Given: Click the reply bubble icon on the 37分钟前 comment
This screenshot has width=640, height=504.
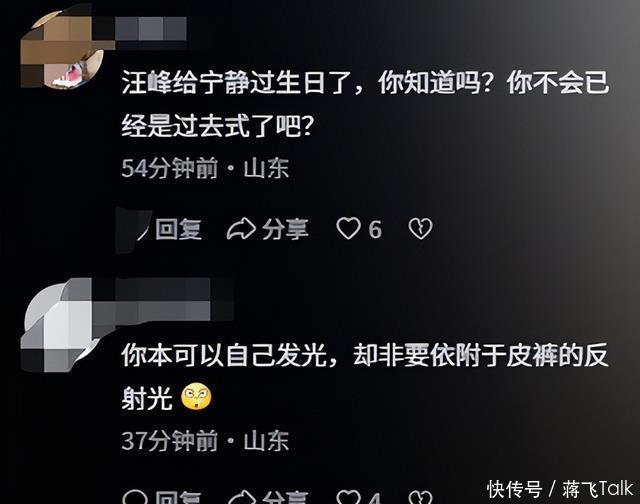Looking at the screenshot, I should (x=135, y=497).
